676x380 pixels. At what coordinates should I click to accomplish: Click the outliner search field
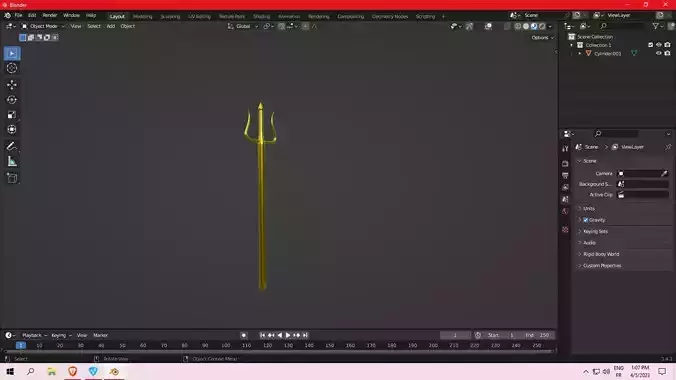click(x=621, y=26)
